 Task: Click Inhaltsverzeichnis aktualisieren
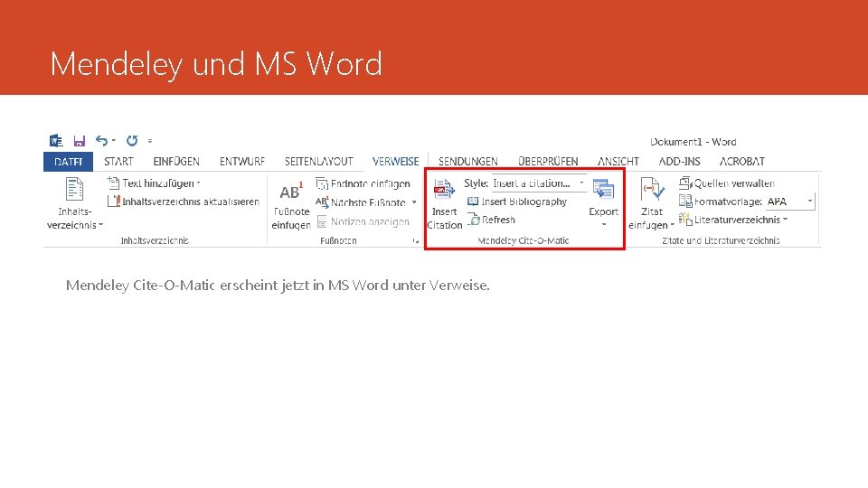pyautogui.click(x=184, y=202)
